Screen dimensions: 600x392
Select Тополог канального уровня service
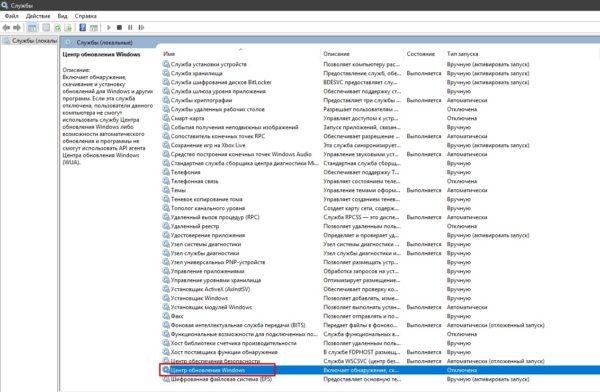coord(208,208)
